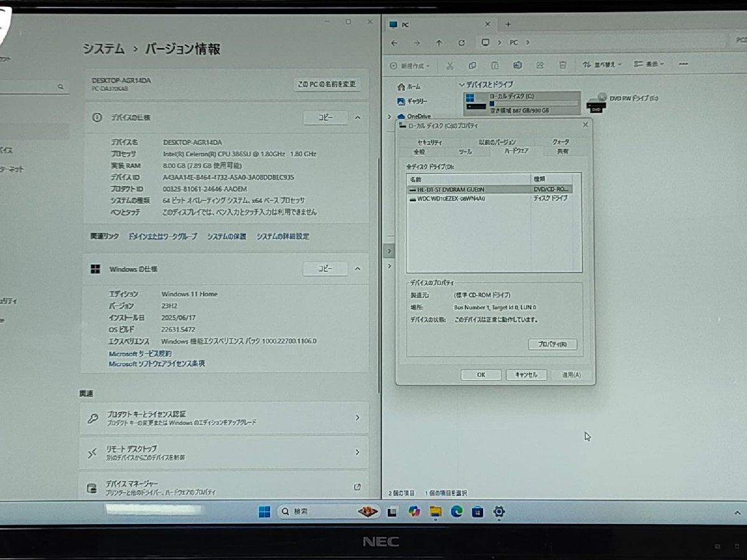Switch to the クォータ tab
The height and width of the screenshot is (560, 747).
560,142
